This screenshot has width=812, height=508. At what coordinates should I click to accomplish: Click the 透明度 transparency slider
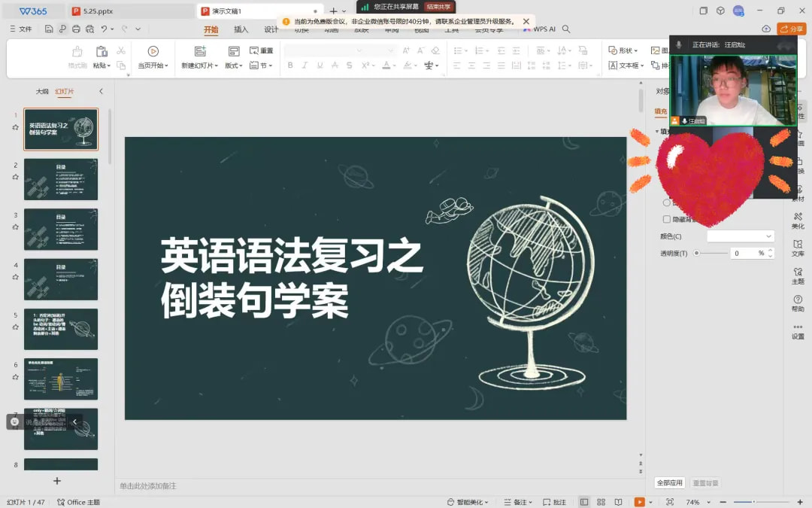pyautogui.click(x=710, y=253)
